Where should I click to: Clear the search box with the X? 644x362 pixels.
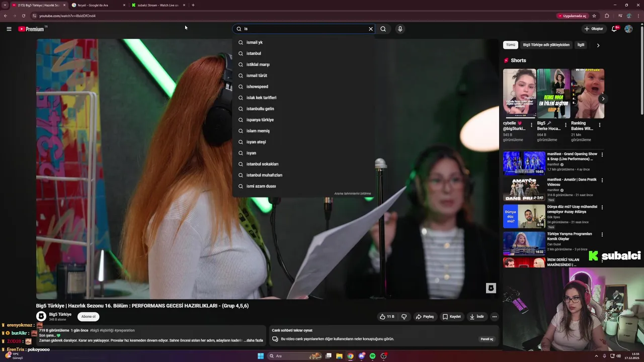click(x=371, y=29)
